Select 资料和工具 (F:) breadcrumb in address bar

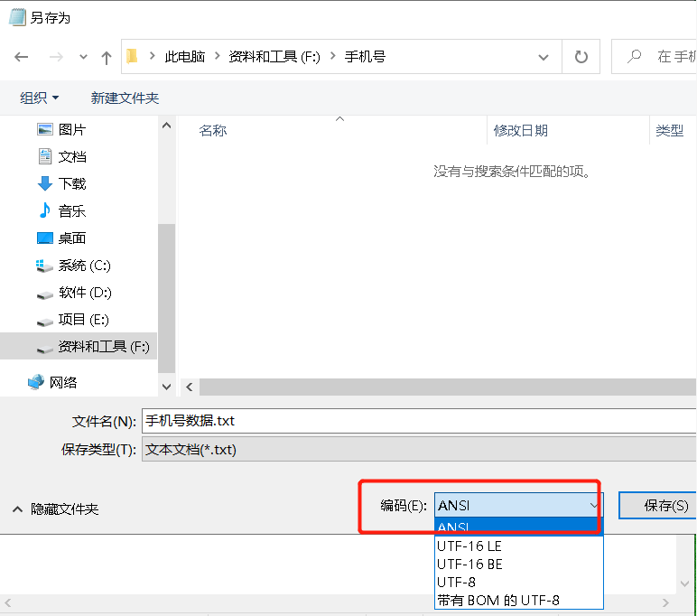coord(274,57)
